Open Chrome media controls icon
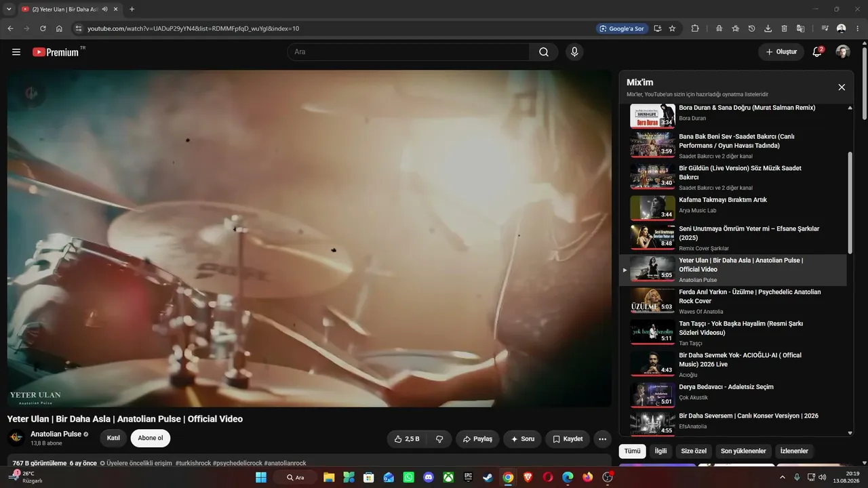 tap(825, 28)
